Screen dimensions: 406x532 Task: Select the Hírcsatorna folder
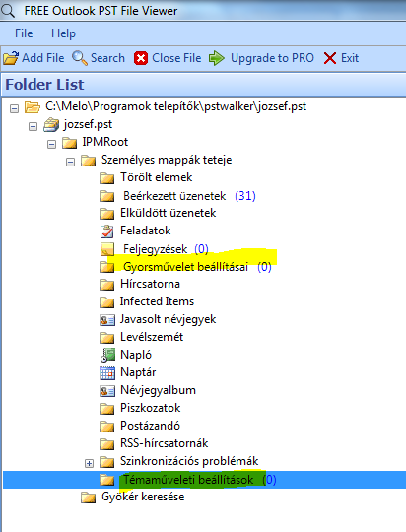pos(150,284)
